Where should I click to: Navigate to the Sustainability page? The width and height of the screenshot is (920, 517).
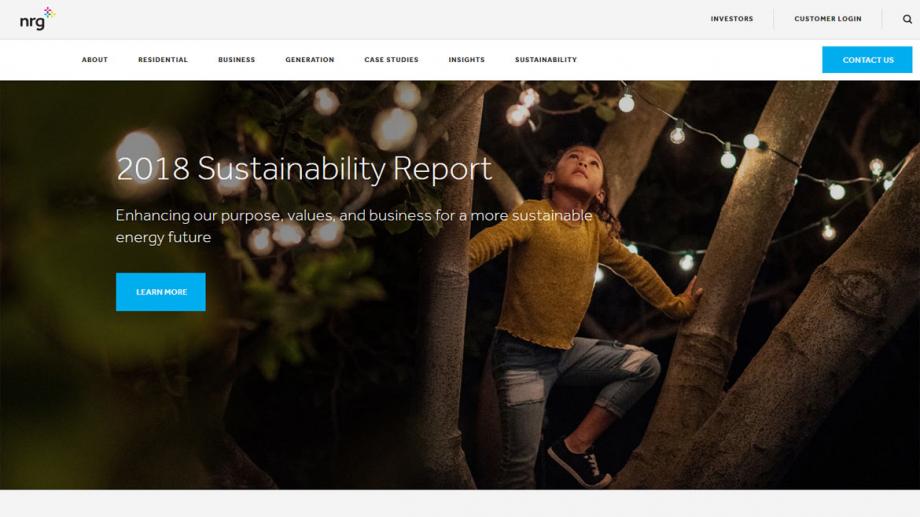coord(546,60)
